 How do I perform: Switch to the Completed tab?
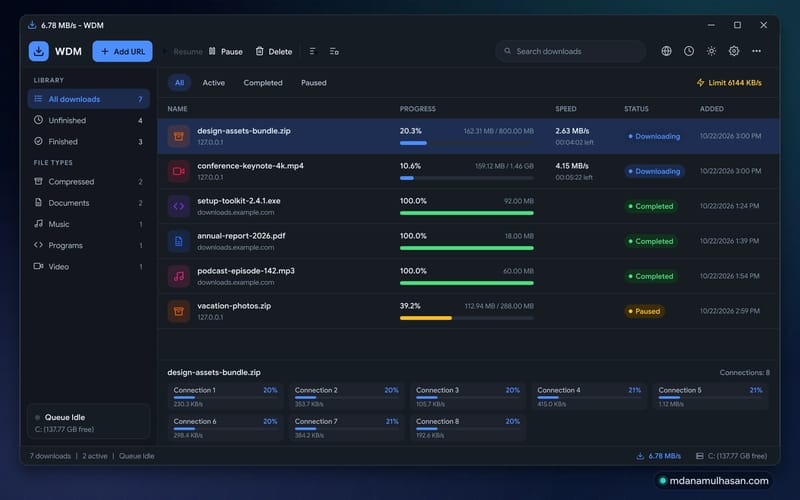point(263,83)
